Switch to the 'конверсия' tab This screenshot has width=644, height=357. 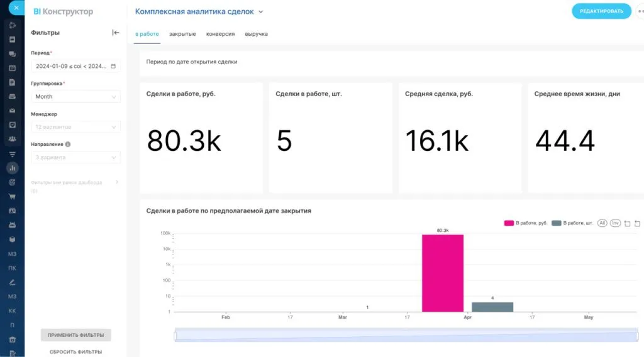click(220, 34)
